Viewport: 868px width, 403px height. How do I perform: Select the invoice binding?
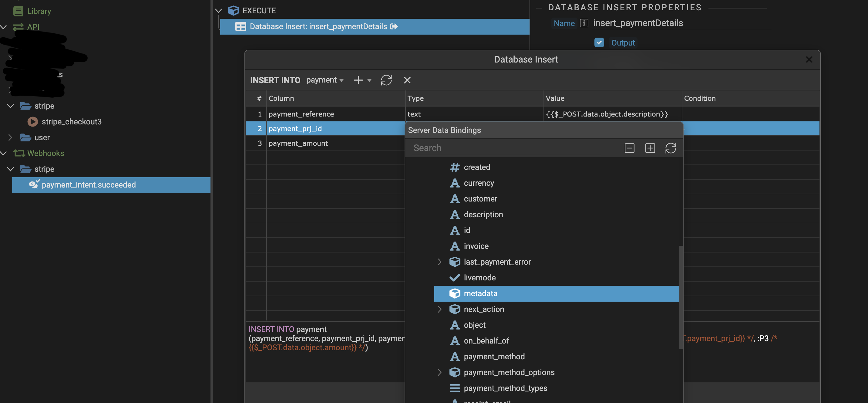coord(476,246)
